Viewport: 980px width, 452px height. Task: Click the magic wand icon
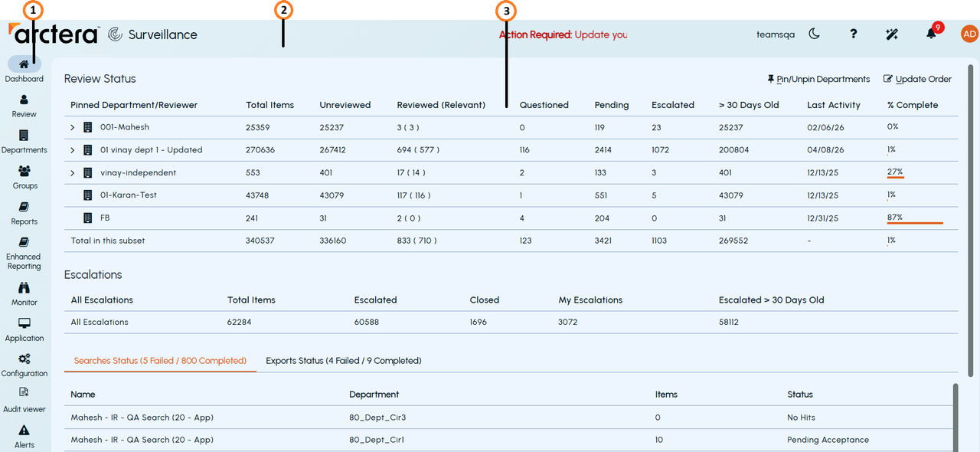892,34
